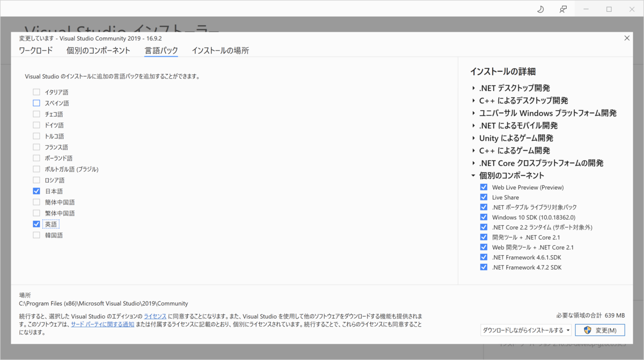This screenshot has height=360, width=644.
Task: Close the language pack dialog
Action: click(x=626, y=38)
